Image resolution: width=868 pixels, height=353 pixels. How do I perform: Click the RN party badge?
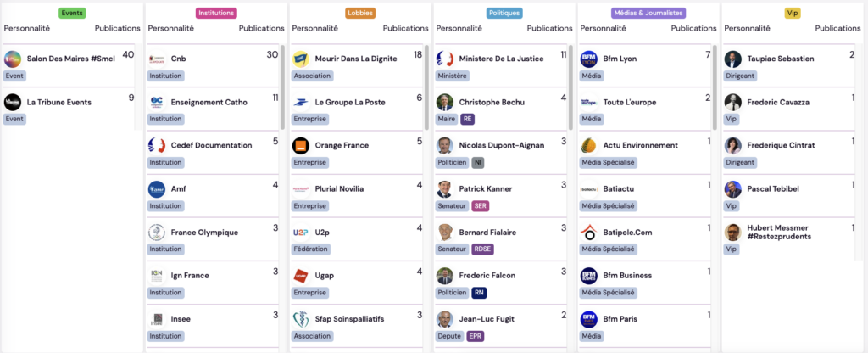coord(480,293)
